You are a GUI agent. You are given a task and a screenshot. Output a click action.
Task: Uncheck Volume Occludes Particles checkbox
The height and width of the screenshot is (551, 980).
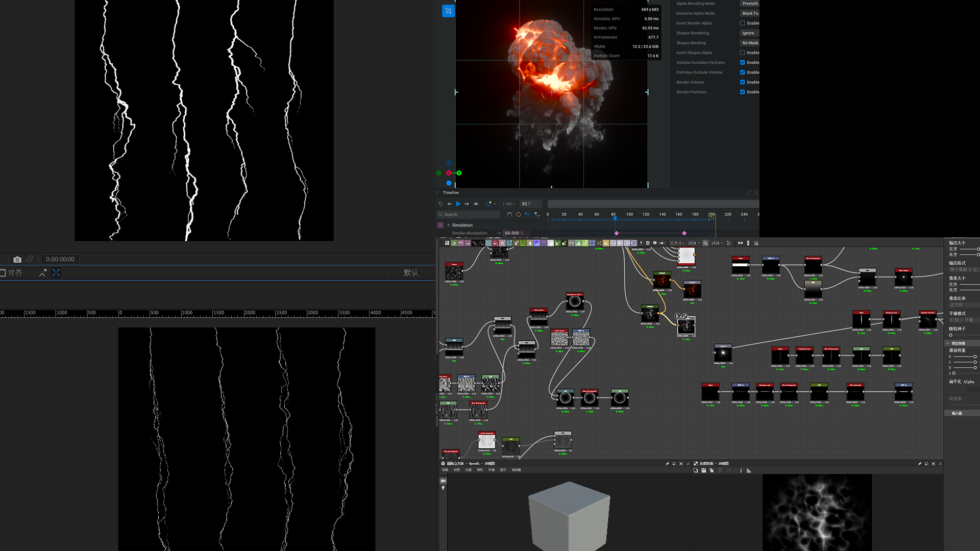point(742,62)
